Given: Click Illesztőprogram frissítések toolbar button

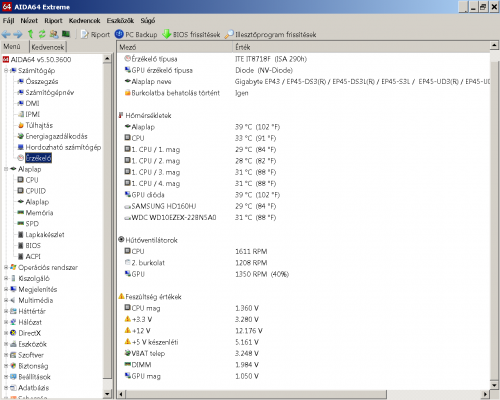Looking at the screenshot, I should tap(271, 34).
